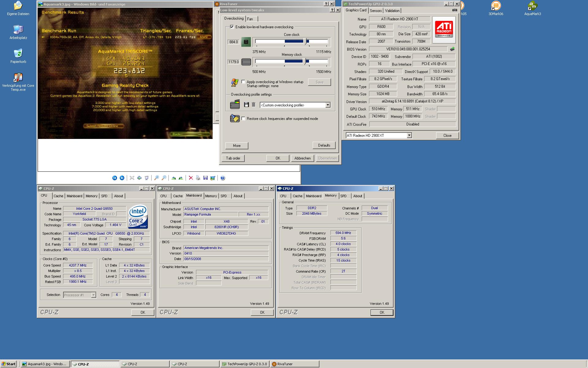The height and width of the screenshot is (368, 588).
Task: Zoom in on the Aquamark3 image
Action: click(156, 178)
